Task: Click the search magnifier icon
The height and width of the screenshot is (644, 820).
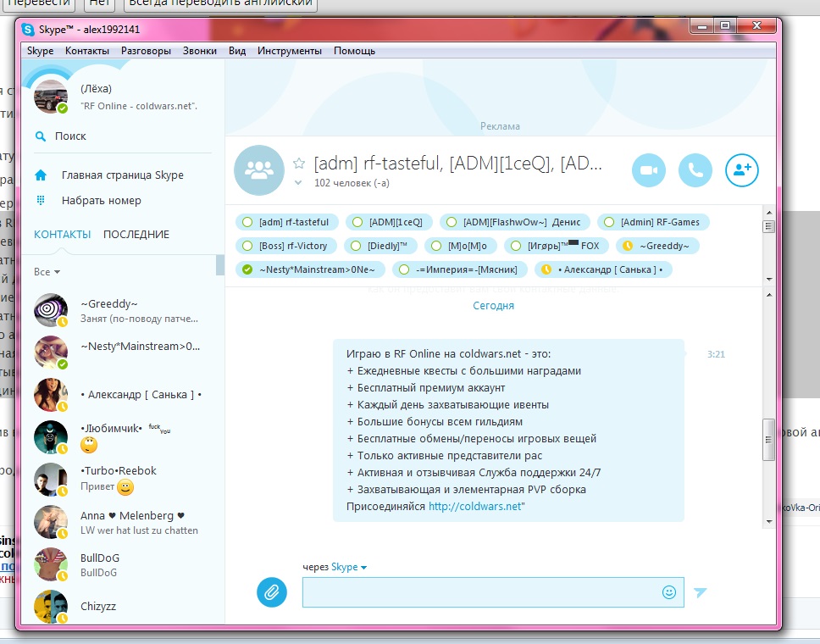Action: pyautogui.click(x=41, y=136)
